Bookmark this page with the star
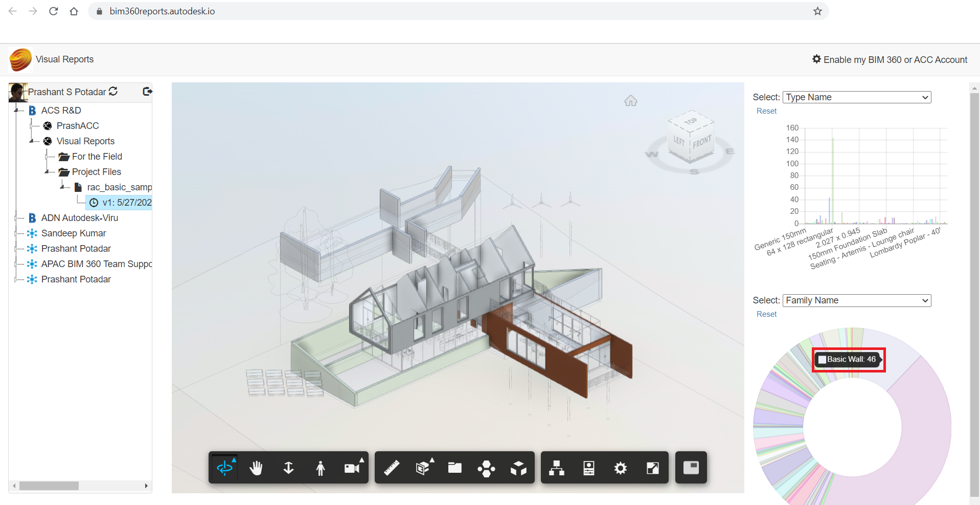Image resolution: width=980 pixels, height=505 pixels. [817, 11]
